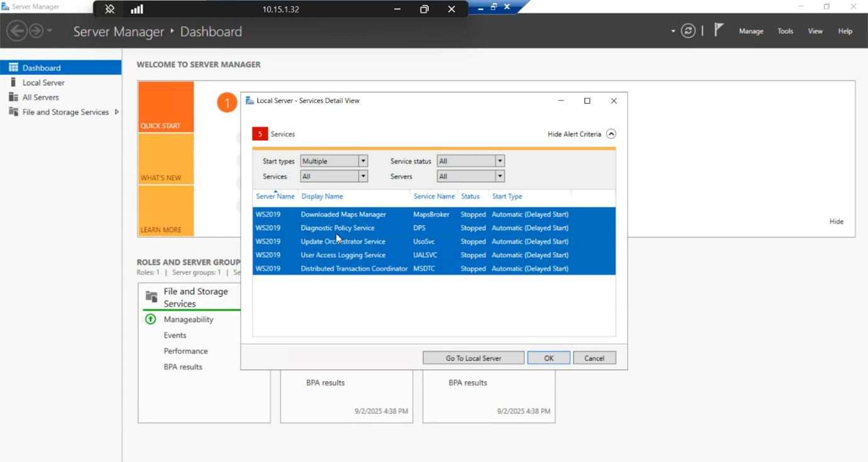The image size is (868, 462).
Task: Open Performance in File and Storage tile
Action: pyautogui.click(x=185, y=351)
